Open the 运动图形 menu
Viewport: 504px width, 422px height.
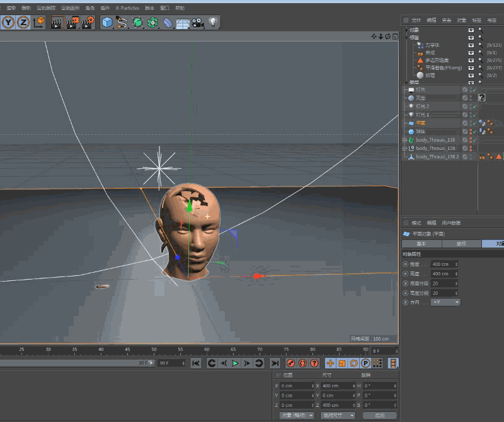tap(71, 8)
